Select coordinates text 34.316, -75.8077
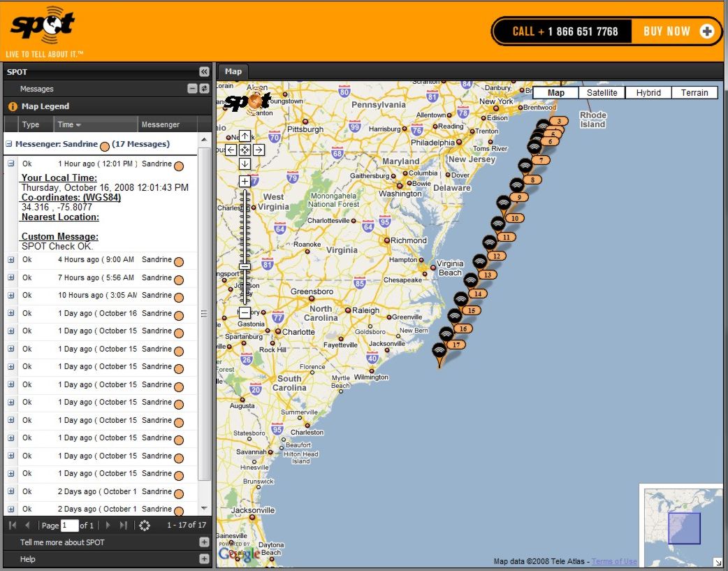Image resolution: width=728 pixels, height=571 pixels. click(x=57, y=207)
